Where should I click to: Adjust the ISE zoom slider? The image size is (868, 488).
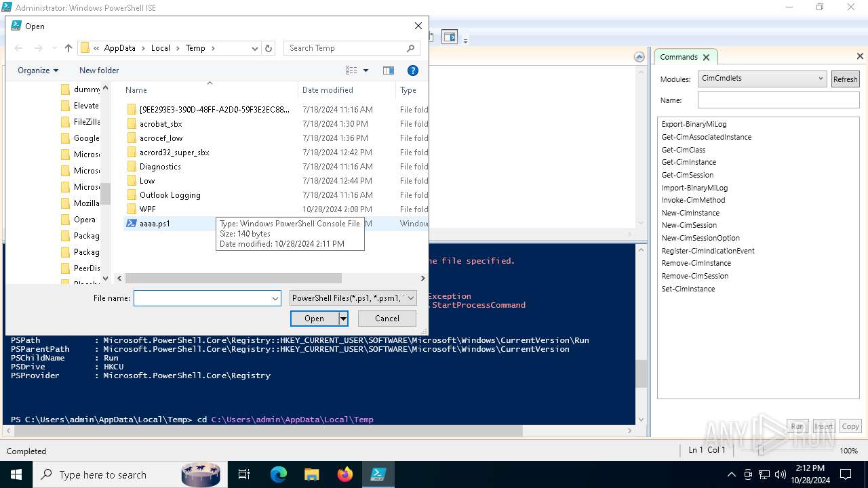click(x=761, y=451)
